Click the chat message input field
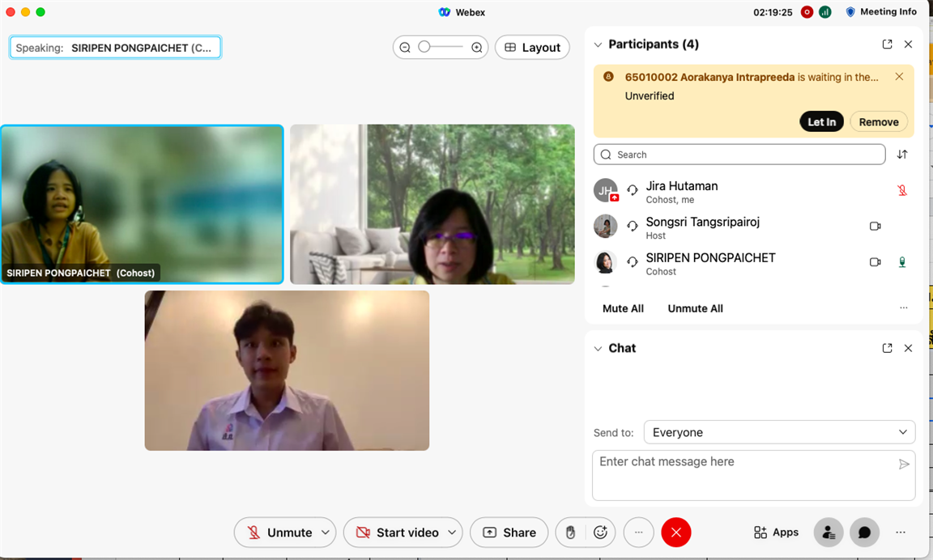Screen dimensions: 933x560 745,474
